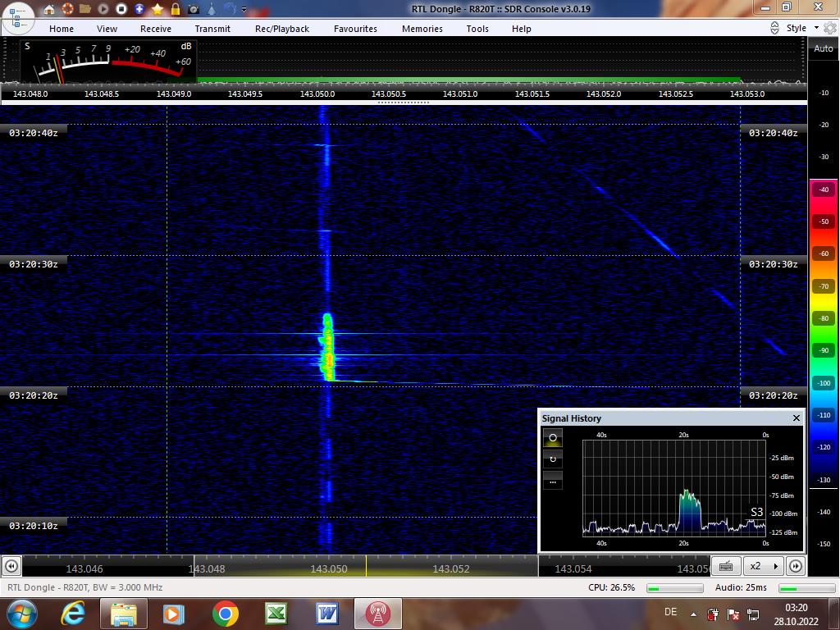Click the CPU usage progress bar
Viewport: 840px width, 630px height.
pyautogui.click(x=675, y=588)
